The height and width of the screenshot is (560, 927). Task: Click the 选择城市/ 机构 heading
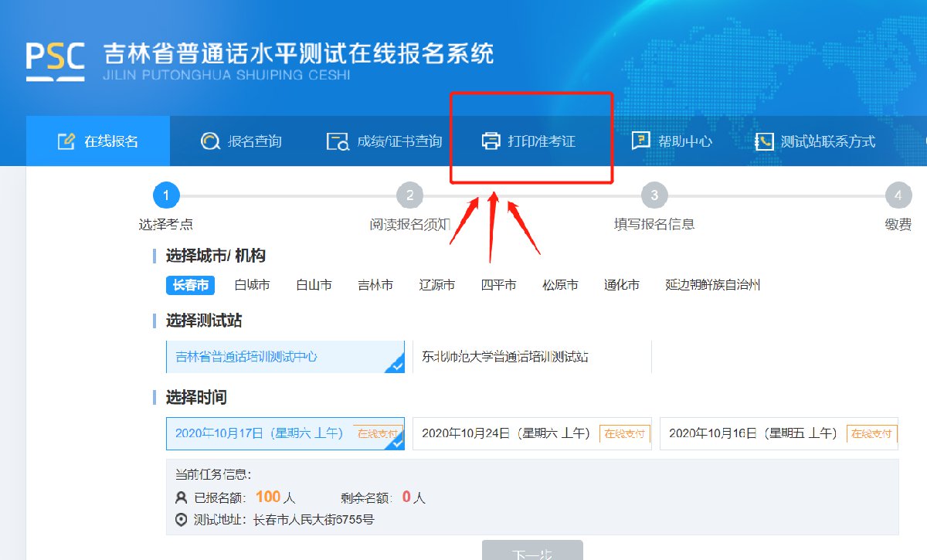(x=216, y=256)
